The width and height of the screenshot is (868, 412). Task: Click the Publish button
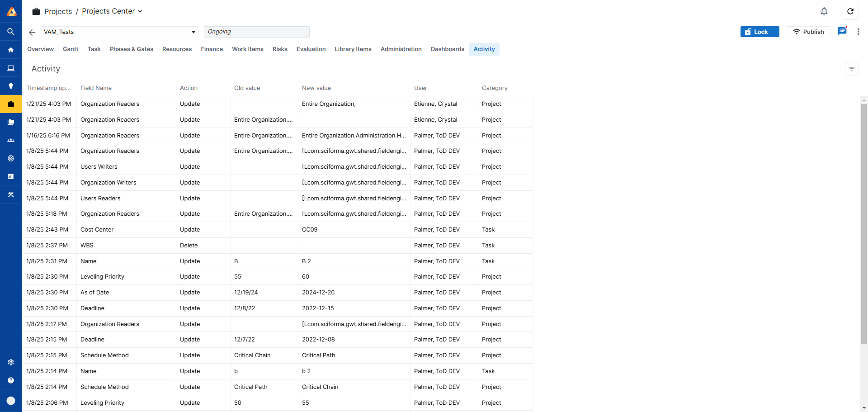click(x=808, y=32)
